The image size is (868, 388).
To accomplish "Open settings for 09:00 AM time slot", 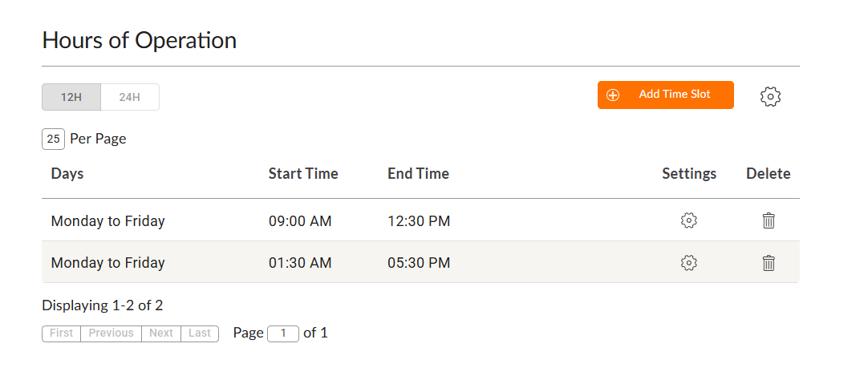I will [x=688, y=220].
